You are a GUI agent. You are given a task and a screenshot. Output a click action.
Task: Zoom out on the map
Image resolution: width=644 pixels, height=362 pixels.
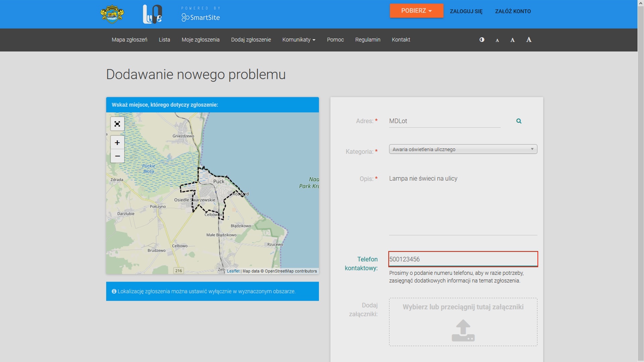tap(117, 156)
